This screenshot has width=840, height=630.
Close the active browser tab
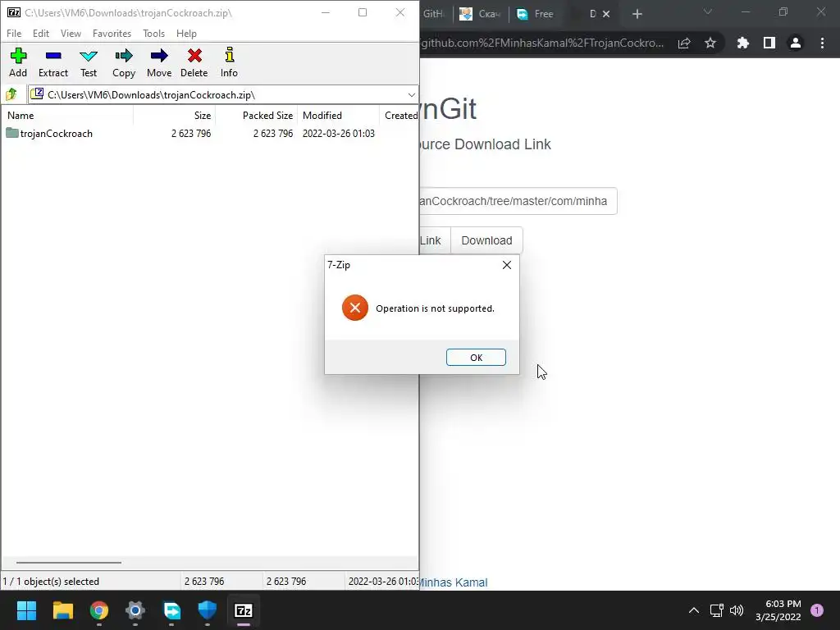point(606,14)
